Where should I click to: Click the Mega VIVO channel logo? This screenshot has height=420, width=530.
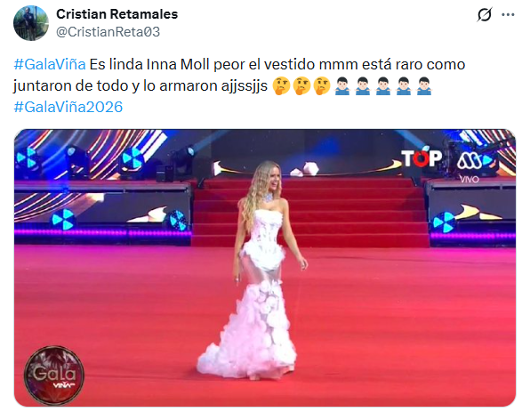(x=470, y=166)
